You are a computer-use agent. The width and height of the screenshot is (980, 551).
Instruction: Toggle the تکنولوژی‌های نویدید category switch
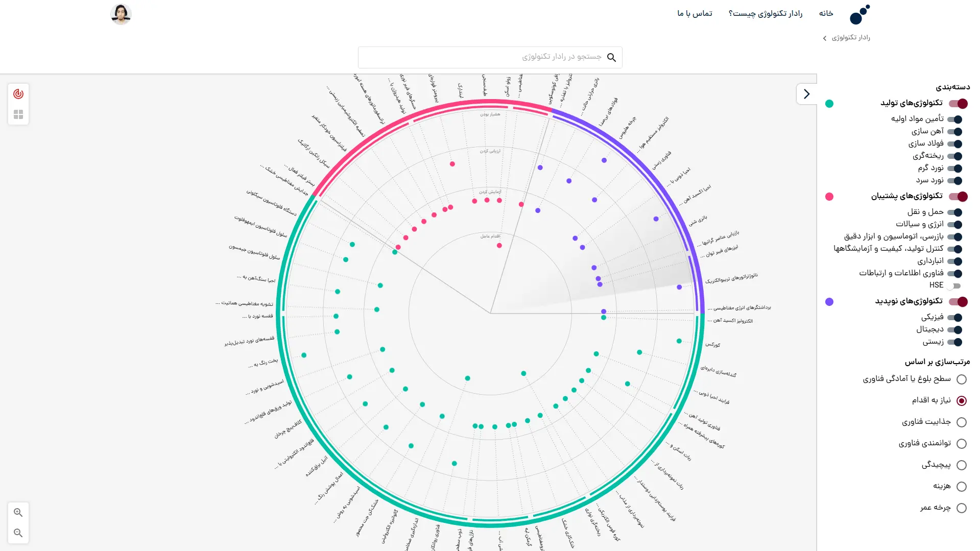(x=959, y=302)
